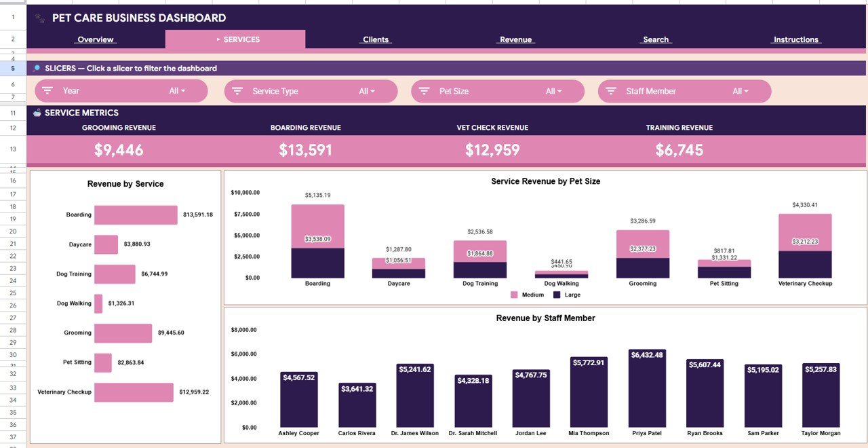Switch to the Clients tab
Image resolution: width=868 pixels, height=448 pixels.
coord(375,39)
